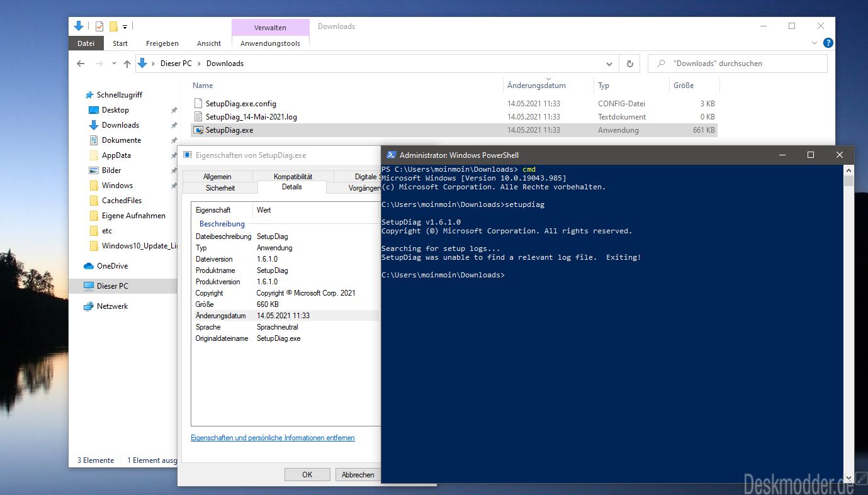
Task: Select the Details tab in properties dialog
Action: click(292, 187)
